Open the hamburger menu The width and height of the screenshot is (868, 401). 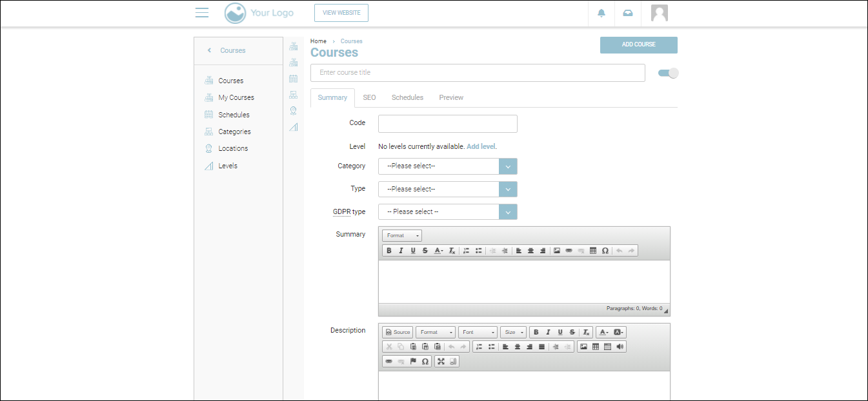pos(202,13)
